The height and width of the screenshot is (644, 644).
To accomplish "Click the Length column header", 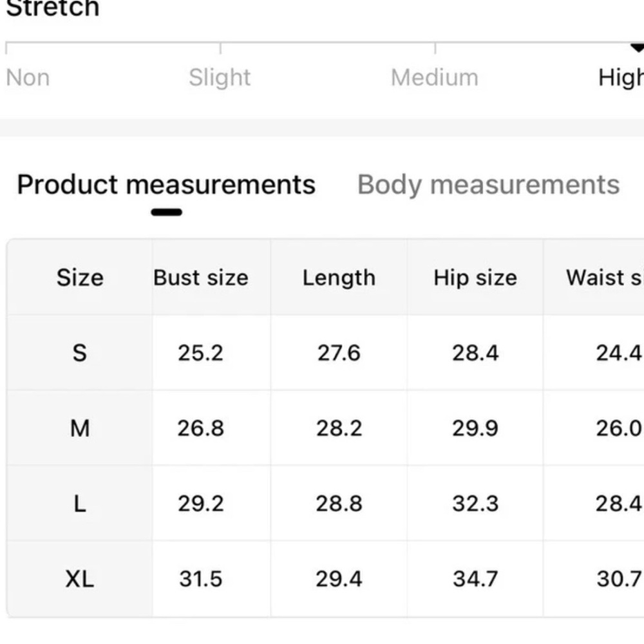I will (x=339, y=278).
